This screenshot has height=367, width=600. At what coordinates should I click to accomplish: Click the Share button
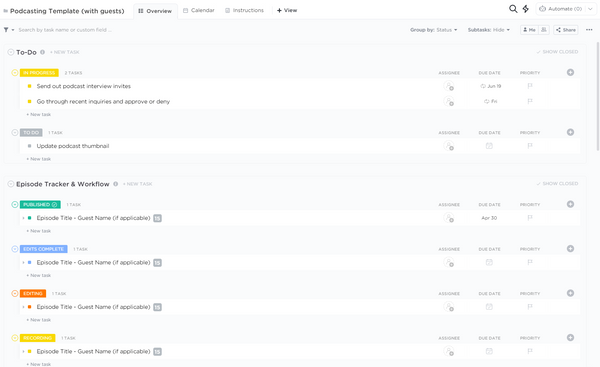[x=566, y=30]
